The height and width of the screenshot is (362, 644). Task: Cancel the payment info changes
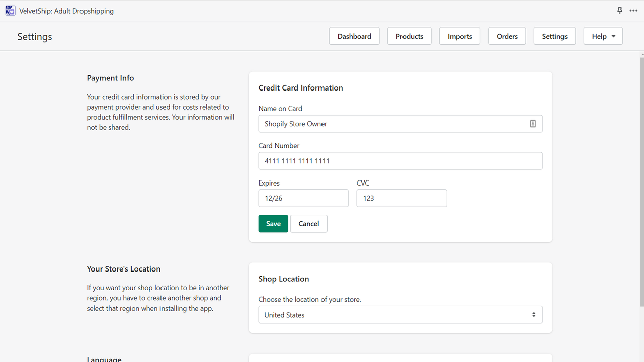point(308,223)
